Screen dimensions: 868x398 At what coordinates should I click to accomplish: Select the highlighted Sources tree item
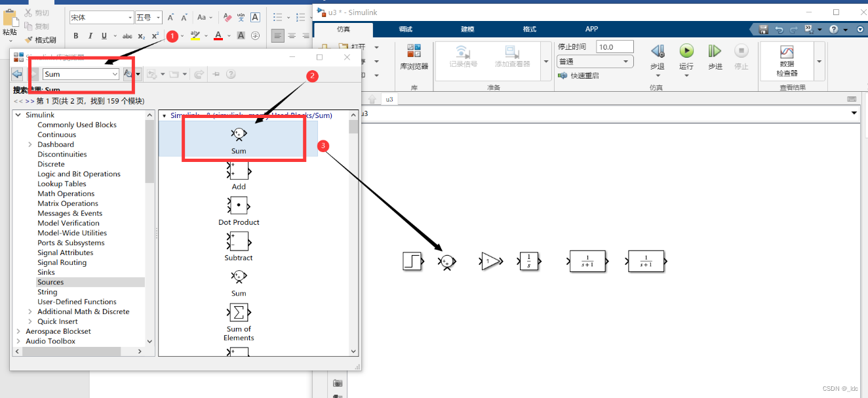click(50, 283)
